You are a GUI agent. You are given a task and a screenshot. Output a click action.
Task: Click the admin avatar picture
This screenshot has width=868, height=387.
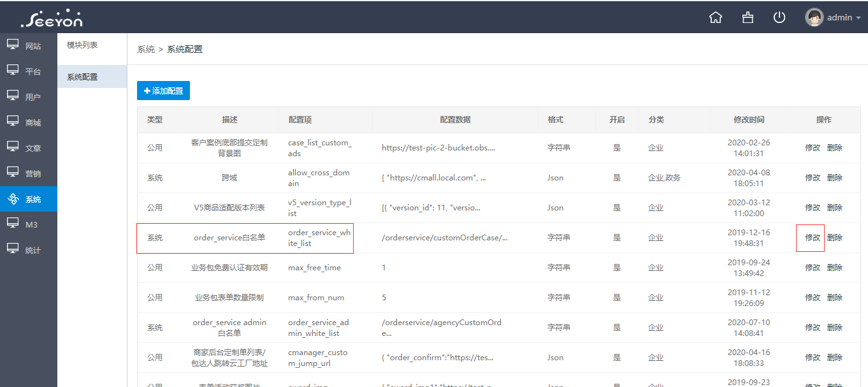tap(814, 17)
